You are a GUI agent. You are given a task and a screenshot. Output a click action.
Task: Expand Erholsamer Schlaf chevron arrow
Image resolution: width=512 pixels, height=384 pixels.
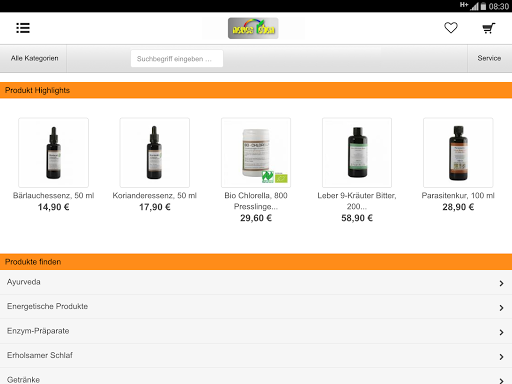point(501,357)
